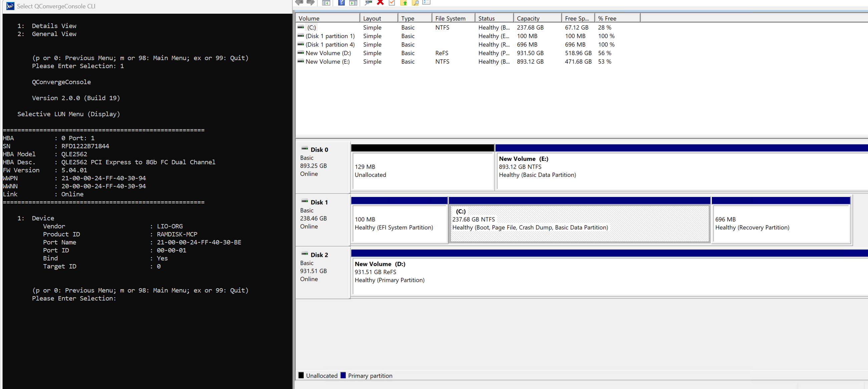The width and height of the screenshot is (868, 389).
Task: Click the disk icon next to Disk 1 label
Action: click(x=305, y=201)
